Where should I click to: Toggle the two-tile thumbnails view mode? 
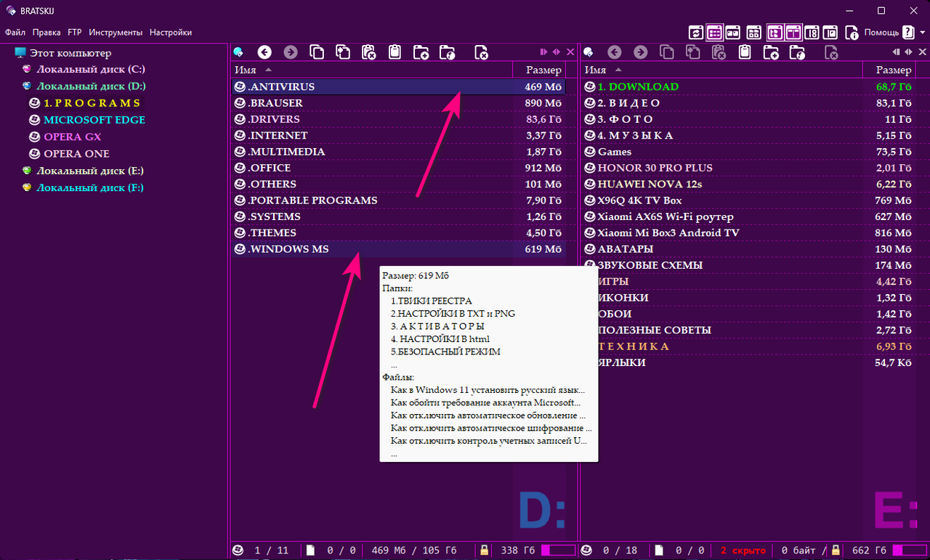[x=734, y=32]
